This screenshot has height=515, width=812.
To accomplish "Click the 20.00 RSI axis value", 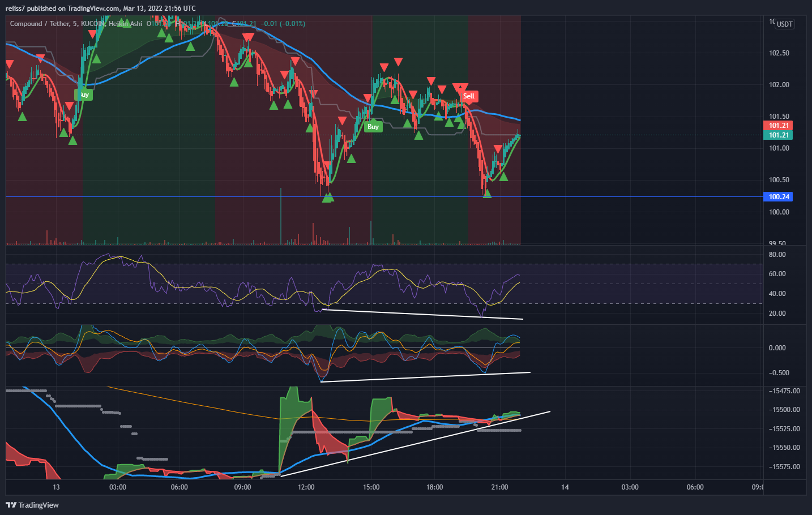I will click(x=777, y=314).
